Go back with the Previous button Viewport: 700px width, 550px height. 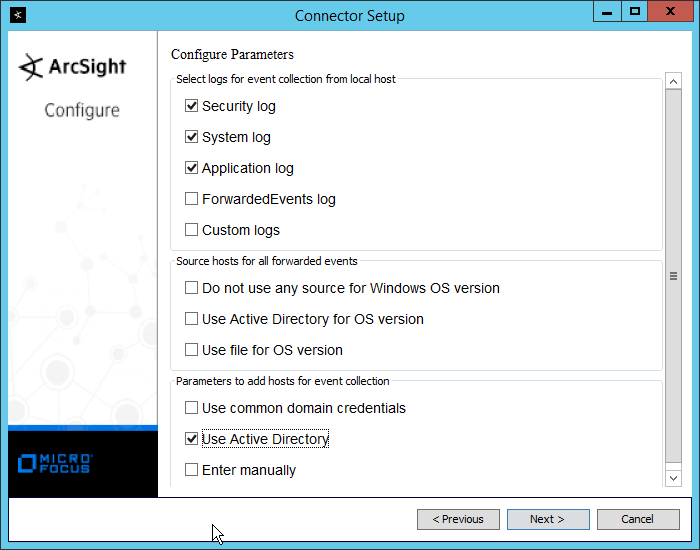click(457, 519)
